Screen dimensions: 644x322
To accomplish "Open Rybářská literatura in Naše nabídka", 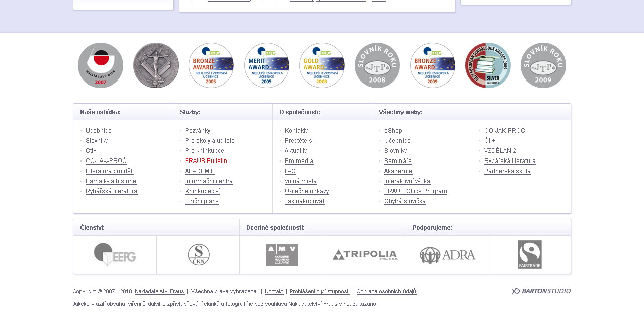I will coord(111,191).
